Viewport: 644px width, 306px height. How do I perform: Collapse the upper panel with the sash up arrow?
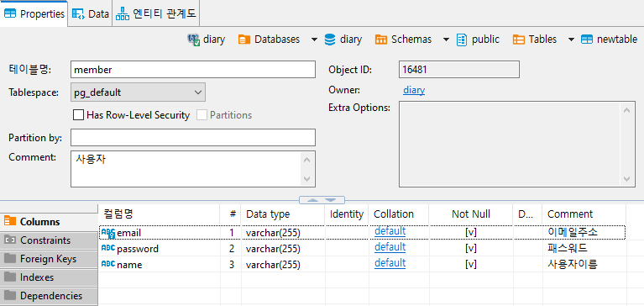(312, 200)
